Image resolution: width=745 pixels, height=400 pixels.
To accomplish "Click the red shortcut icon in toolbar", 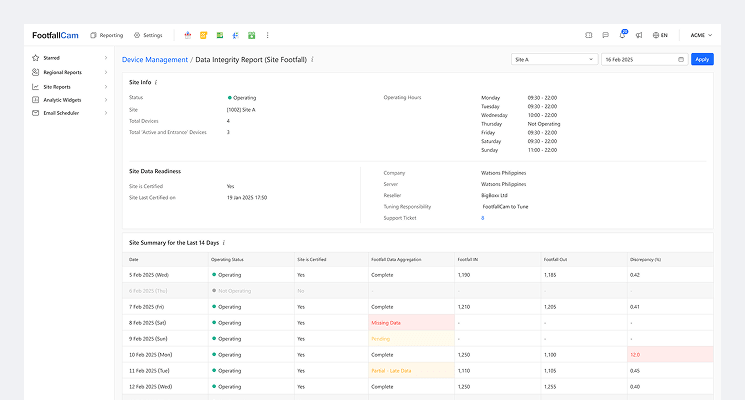I will [188, 35].
